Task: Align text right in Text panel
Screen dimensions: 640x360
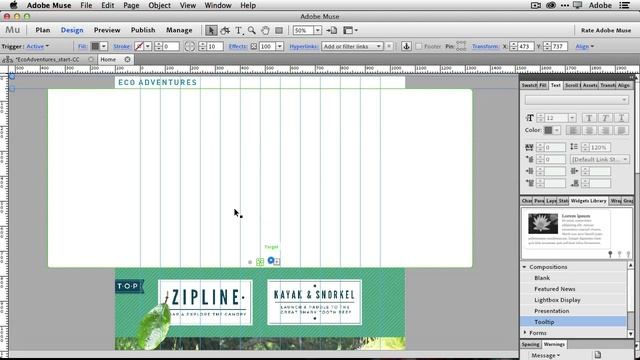Action: [605, 131]
